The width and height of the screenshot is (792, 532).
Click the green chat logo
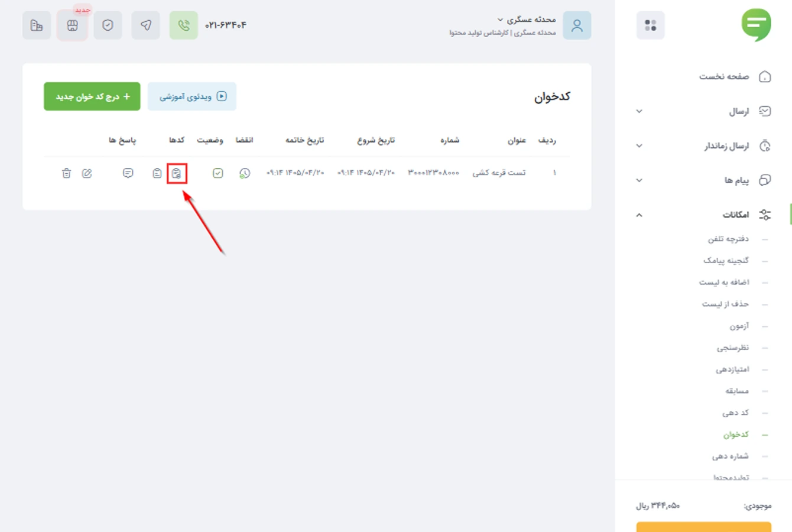point(757,25)
